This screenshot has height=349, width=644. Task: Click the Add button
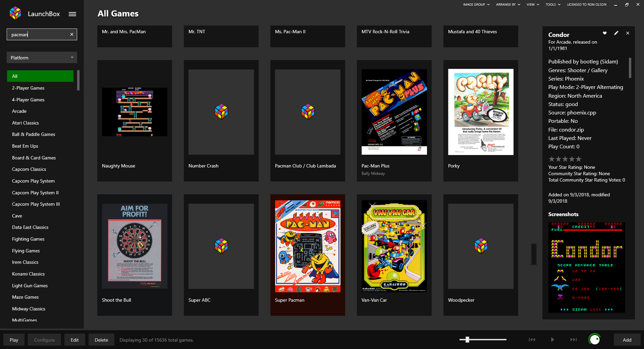627,340
